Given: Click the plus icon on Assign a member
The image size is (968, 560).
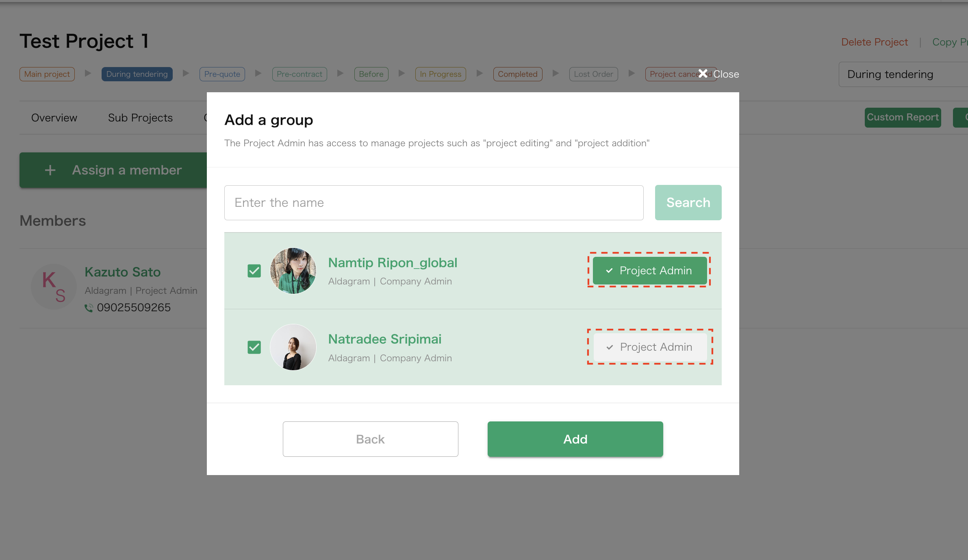Looking at the screenshot, I should tap(50, 170).
